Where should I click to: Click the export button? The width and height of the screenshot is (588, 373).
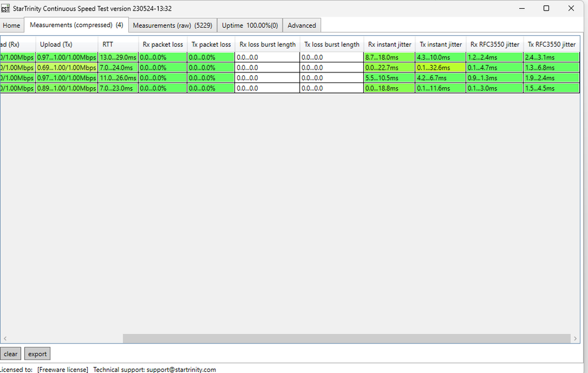pyautogui.click(x=37, y=354)
